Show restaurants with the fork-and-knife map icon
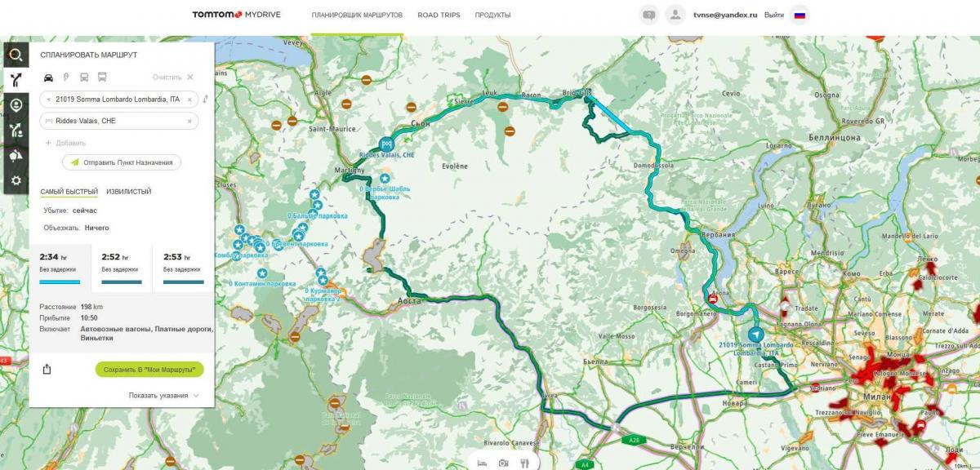This screenshot has height=470, width=980. click(x=524, y=463)
